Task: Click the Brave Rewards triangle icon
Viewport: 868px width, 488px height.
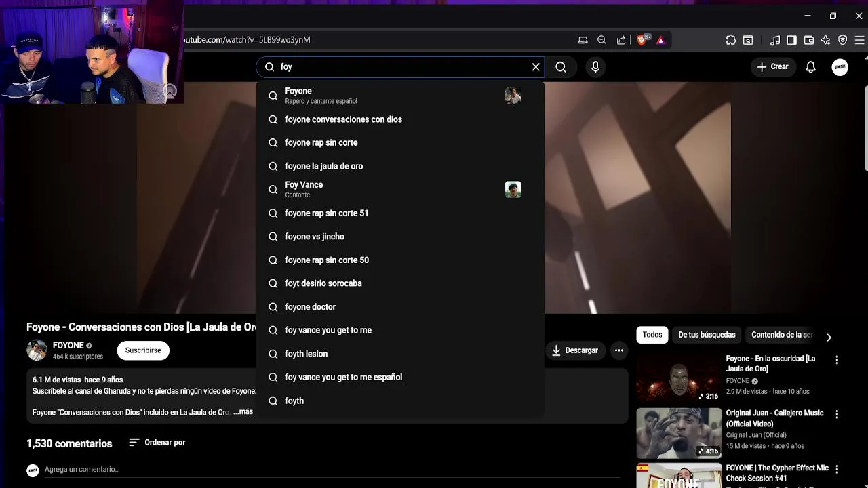Action: tap(660, 40)
